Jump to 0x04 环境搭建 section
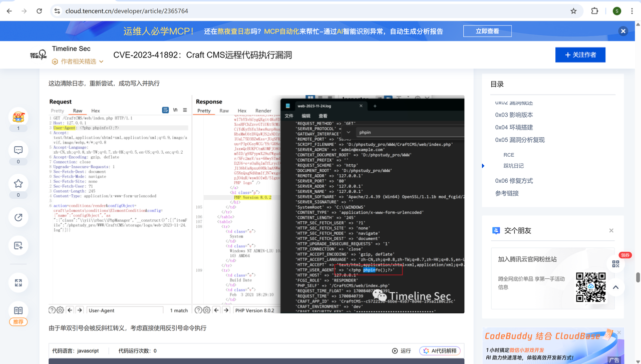The image size is (641, 364). [x=514, y=127]
